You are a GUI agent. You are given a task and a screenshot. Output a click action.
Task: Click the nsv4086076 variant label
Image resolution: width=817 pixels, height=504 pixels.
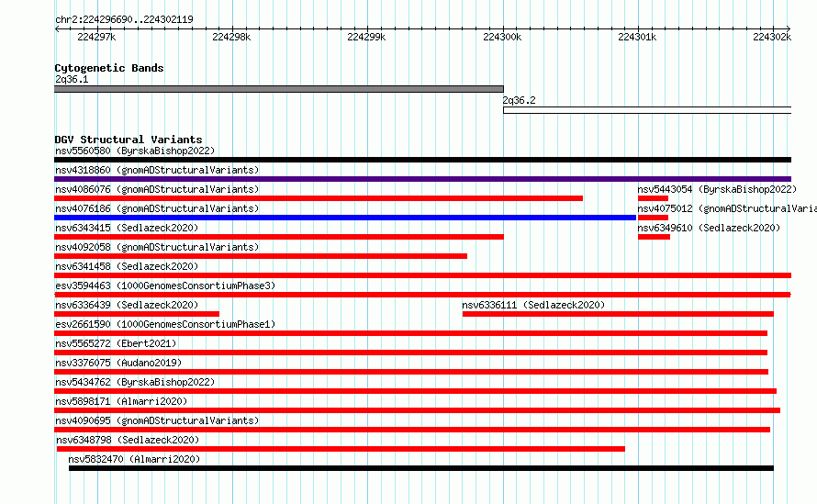point(157,189)
